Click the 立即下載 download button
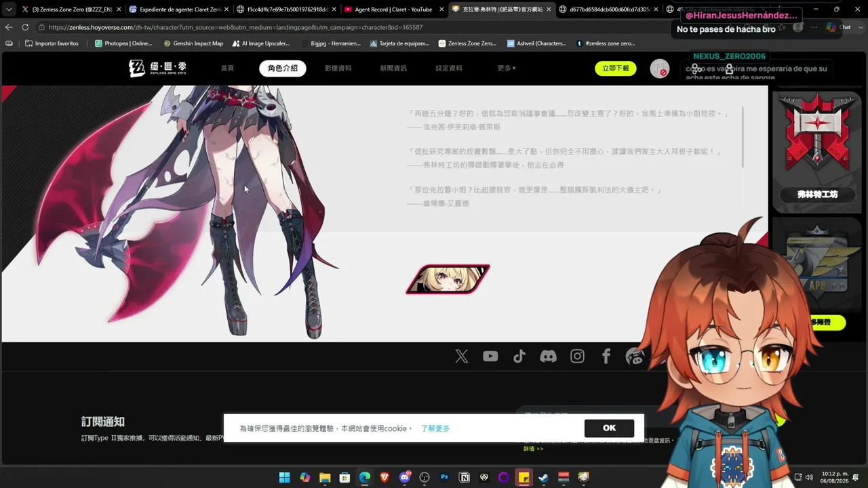This screenshot has width=868, height=488. pos(615,68)
